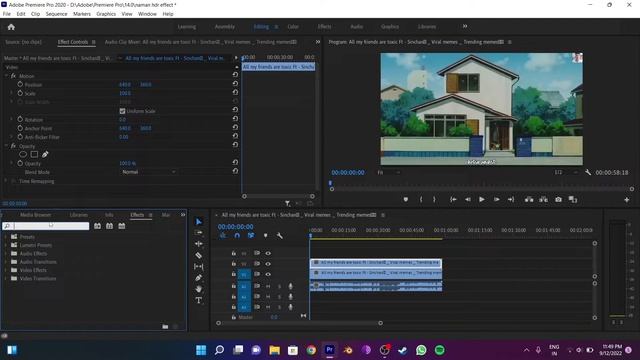The image size is (640, 360).
Task: Click the Extract button
Action: (544, 200)
